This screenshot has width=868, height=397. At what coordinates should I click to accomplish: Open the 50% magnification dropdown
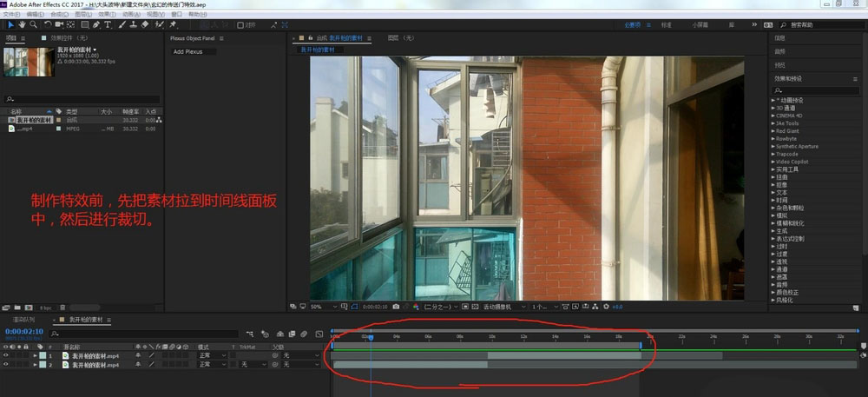(x=319, y=307)
